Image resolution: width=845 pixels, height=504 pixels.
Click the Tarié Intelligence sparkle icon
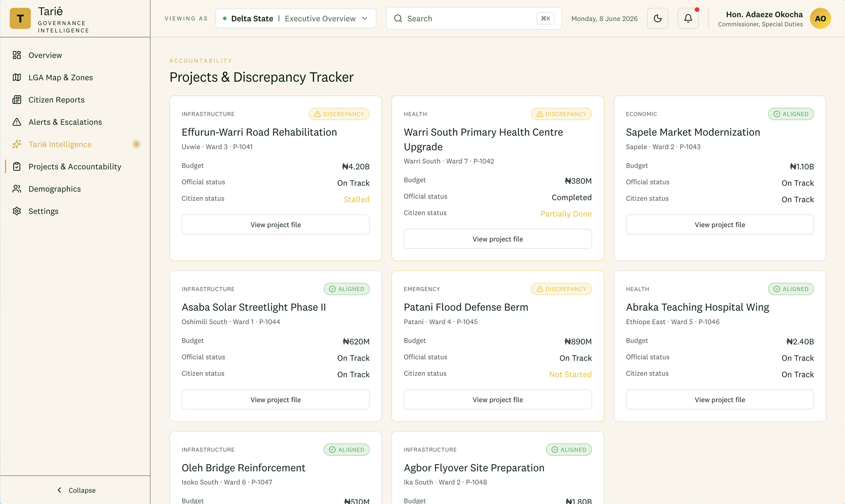coord(17,144)
